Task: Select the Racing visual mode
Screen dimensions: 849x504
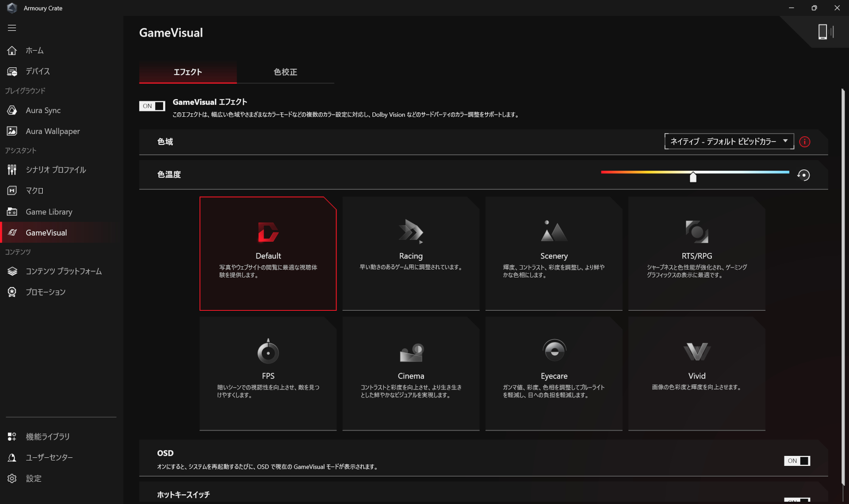Action: [410, 253]
